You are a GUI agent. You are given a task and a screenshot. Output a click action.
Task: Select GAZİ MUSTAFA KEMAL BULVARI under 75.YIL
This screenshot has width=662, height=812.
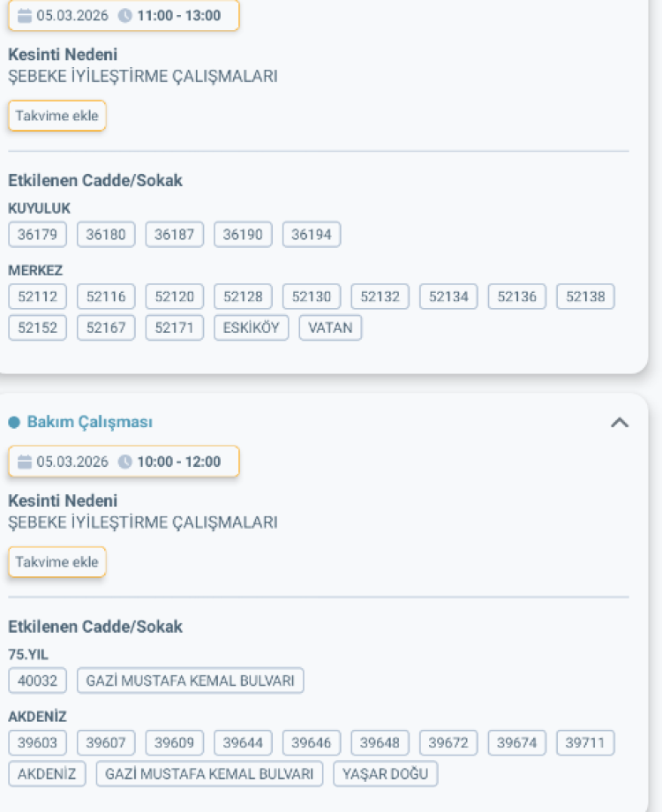pyautogui.click(x=191, y=680)
